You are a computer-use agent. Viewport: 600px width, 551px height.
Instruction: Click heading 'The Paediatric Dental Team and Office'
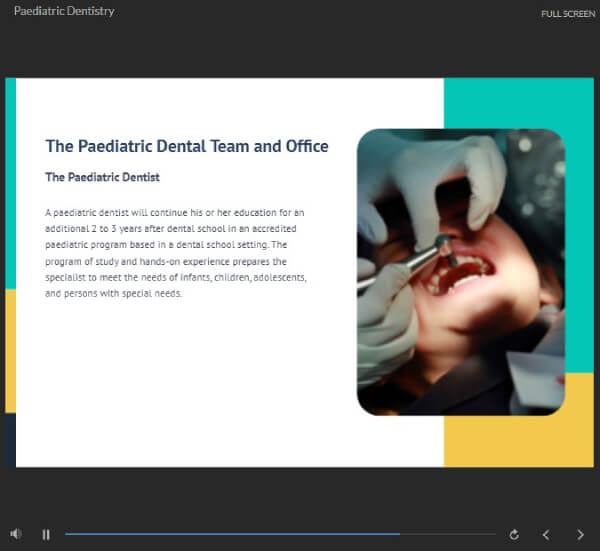(187, 146)
